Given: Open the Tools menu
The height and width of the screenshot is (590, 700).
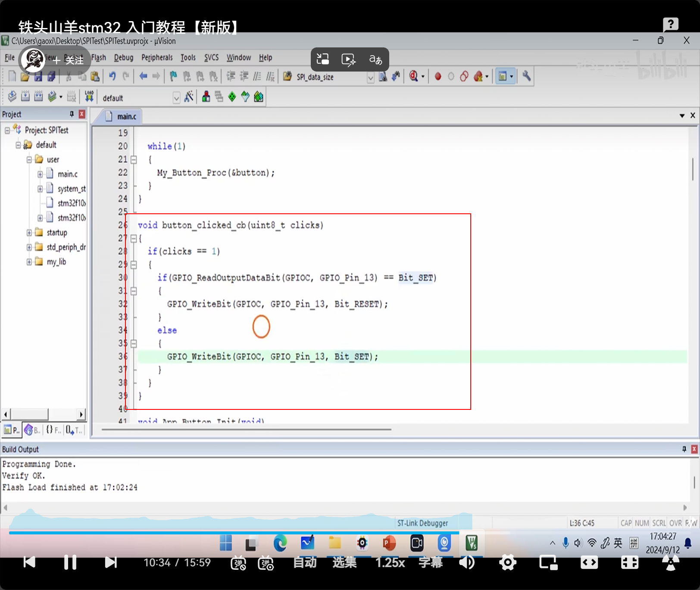Looking at the screenshot, I should pyautogui.click(x=188, y=57).
